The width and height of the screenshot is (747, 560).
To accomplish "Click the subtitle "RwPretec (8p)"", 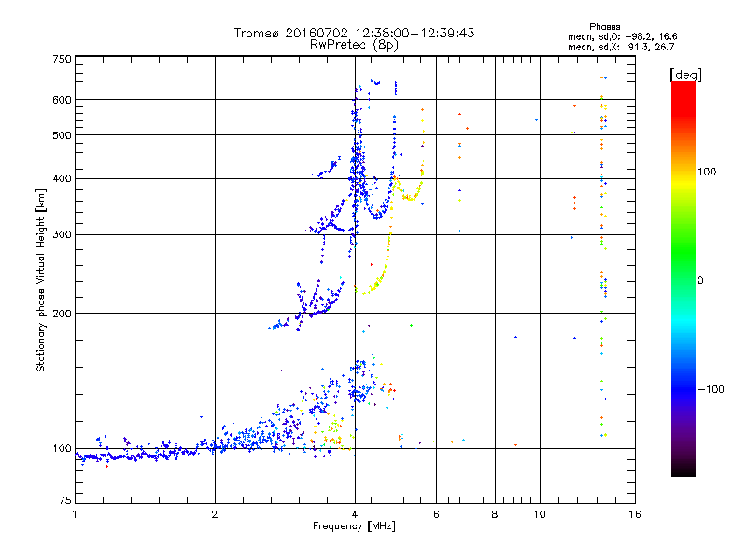I will click(354, 45).
